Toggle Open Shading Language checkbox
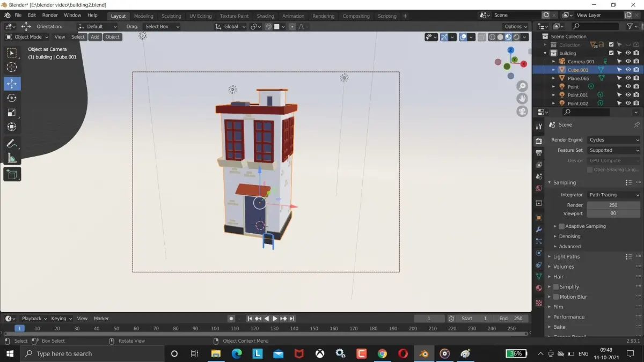 [590, 169]
